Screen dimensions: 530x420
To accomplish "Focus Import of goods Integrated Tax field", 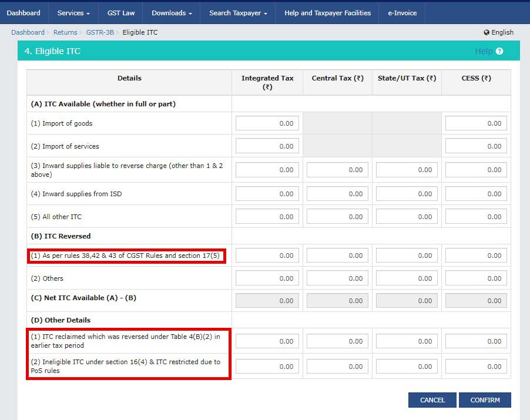I will tap(267, 123).
